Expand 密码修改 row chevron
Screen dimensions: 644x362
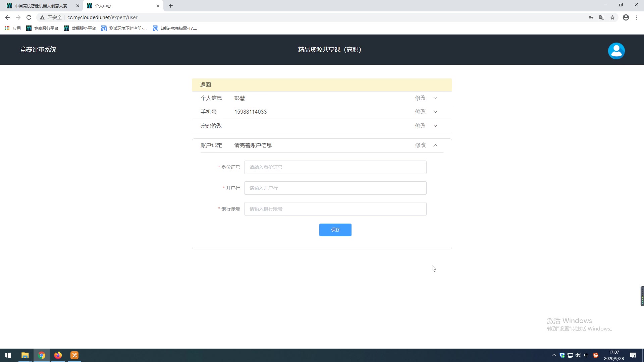(435, 126)
